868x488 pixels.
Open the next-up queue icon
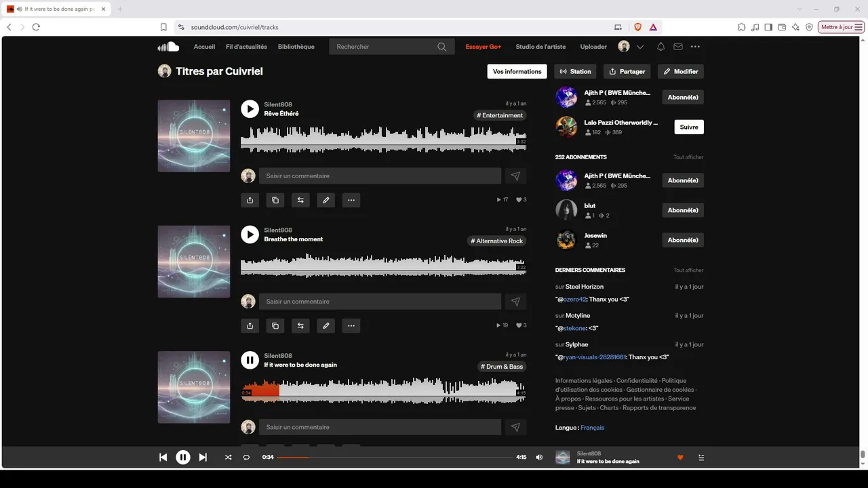click(701, 457)
